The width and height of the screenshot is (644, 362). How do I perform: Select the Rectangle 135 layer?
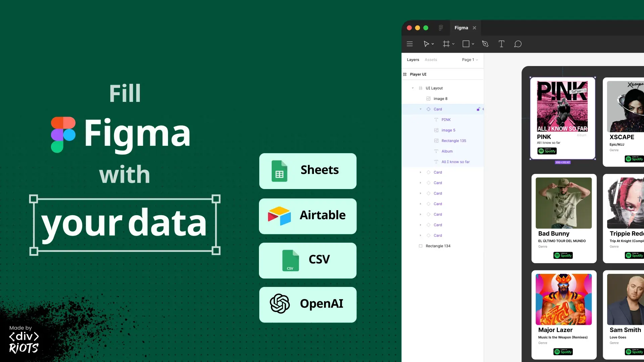tap(453, 141)
